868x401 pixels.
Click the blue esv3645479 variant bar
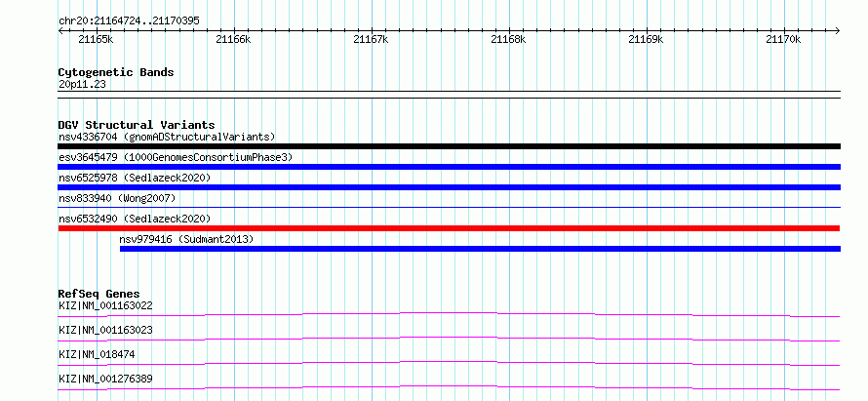coord(449,167)
